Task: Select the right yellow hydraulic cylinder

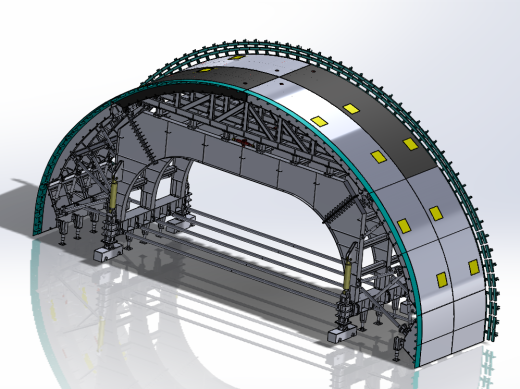Action: (348, 275)
